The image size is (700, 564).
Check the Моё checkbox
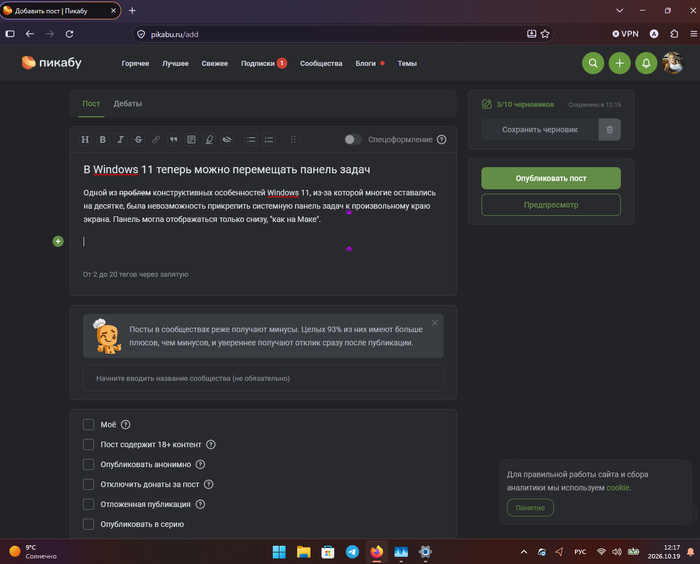(88, 425)
